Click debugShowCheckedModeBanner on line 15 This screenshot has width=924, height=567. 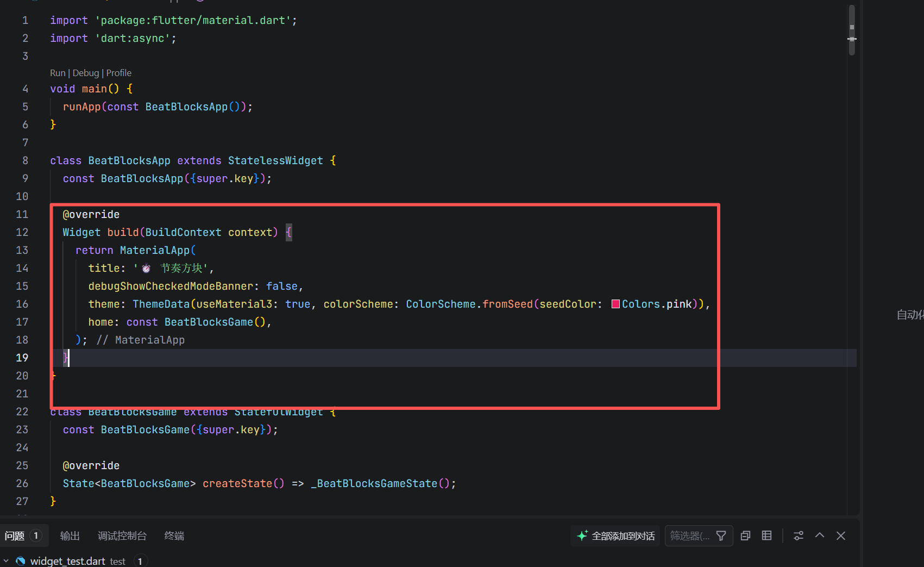coord(171,286)
